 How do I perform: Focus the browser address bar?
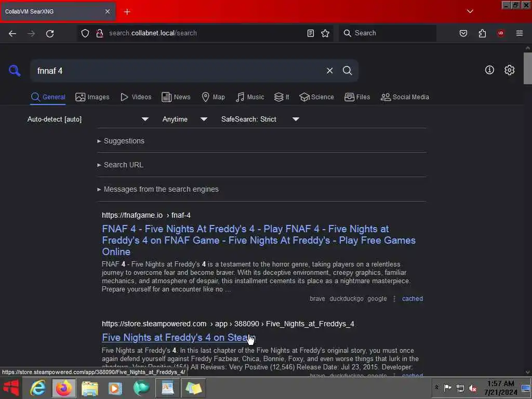point(205,33)
